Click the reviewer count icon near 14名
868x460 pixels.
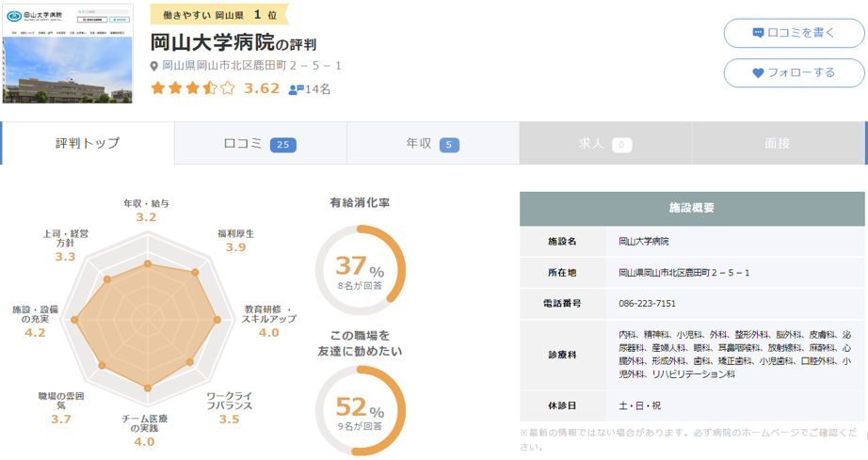297,89
